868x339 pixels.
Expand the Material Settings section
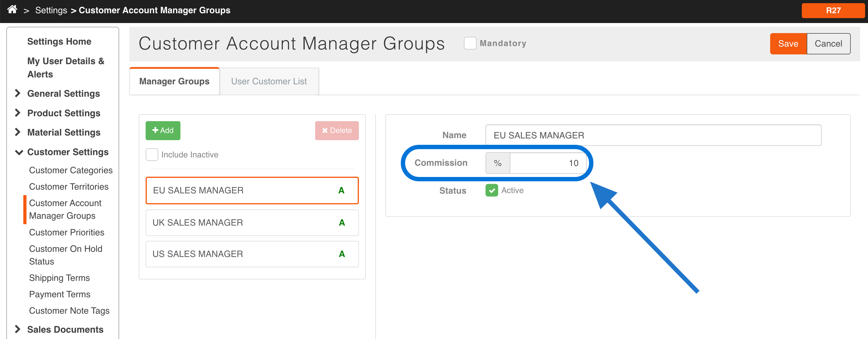18,132
